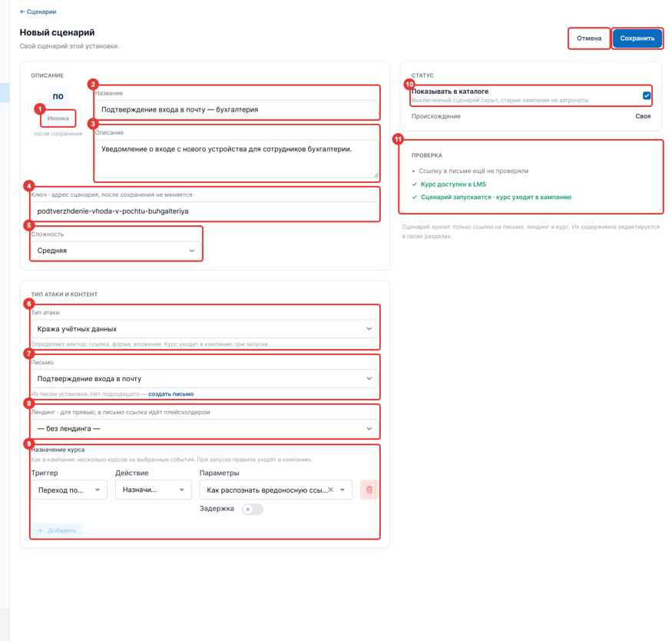Screen dimensions: 672x641
Task: Expand the Тип атаки dropdown
Action: click(x=204, y=329)
